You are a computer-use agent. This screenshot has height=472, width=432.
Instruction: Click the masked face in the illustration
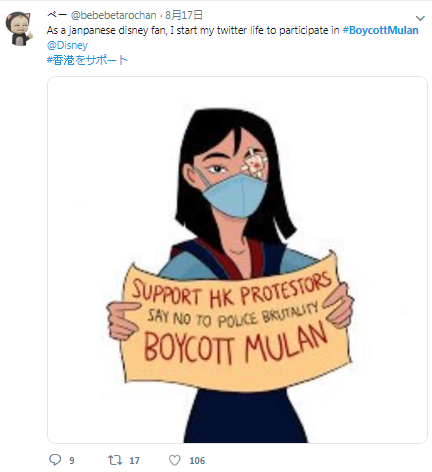point(230,175)
